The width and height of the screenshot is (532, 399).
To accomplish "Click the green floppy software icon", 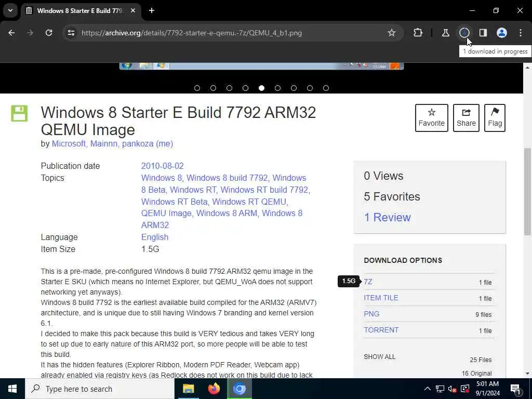I will point(19,113).
